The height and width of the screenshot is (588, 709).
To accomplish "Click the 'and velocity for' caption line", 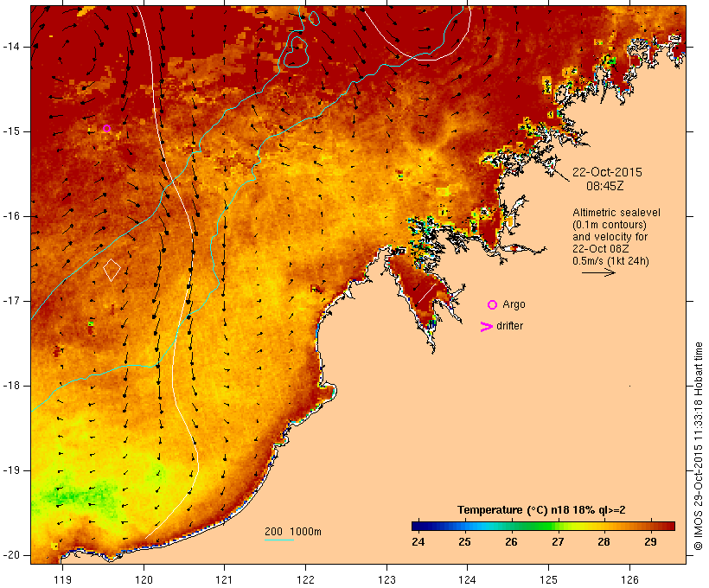I will point(610,237).
